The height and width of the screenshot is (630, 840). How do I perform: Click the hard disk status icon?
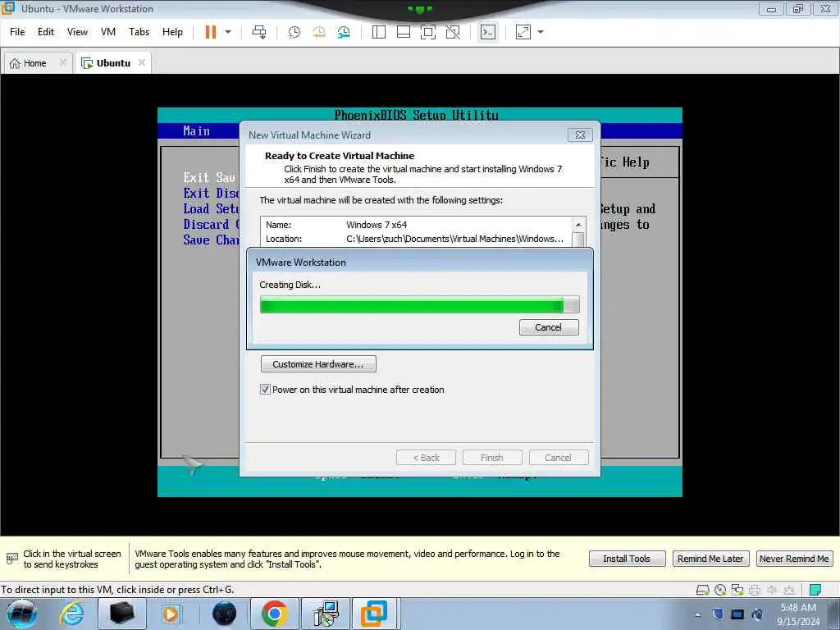click(702, 590)
